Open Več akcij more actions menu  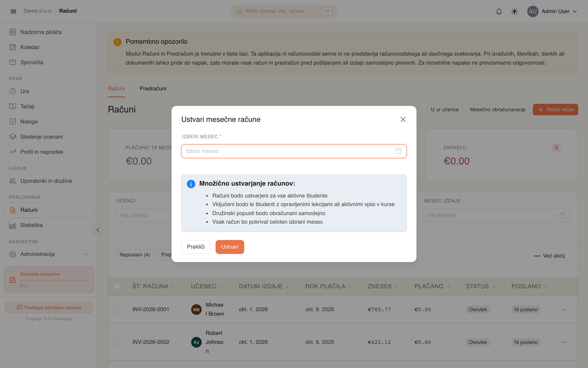coord(549,256)
